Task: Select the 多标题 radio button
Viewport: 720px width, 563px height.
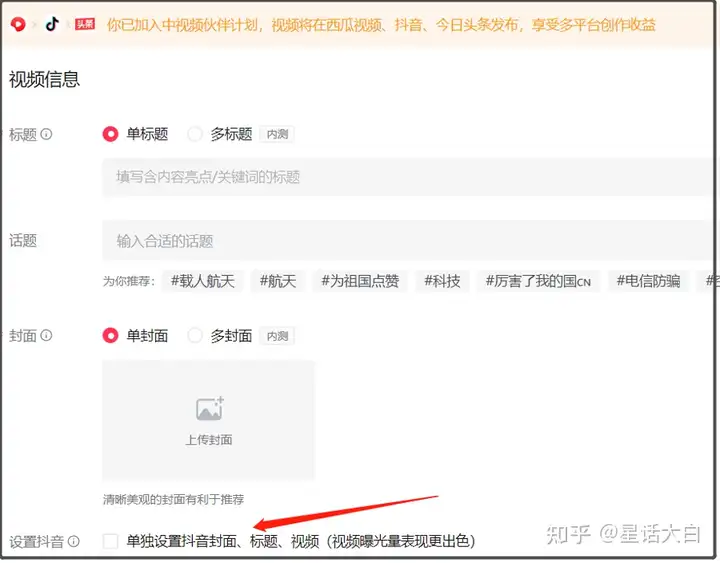Action: coord(195,134)
